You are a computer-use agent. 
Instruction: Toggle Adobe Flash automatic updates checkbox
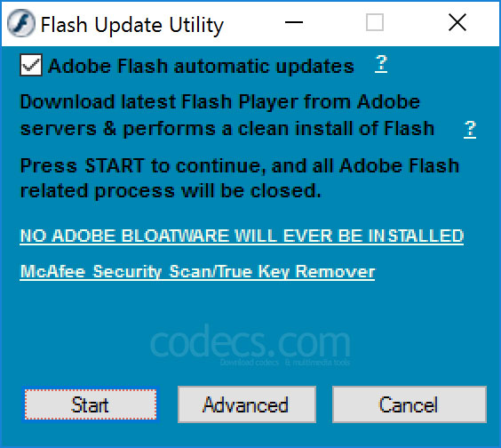[x=31, y=65]
